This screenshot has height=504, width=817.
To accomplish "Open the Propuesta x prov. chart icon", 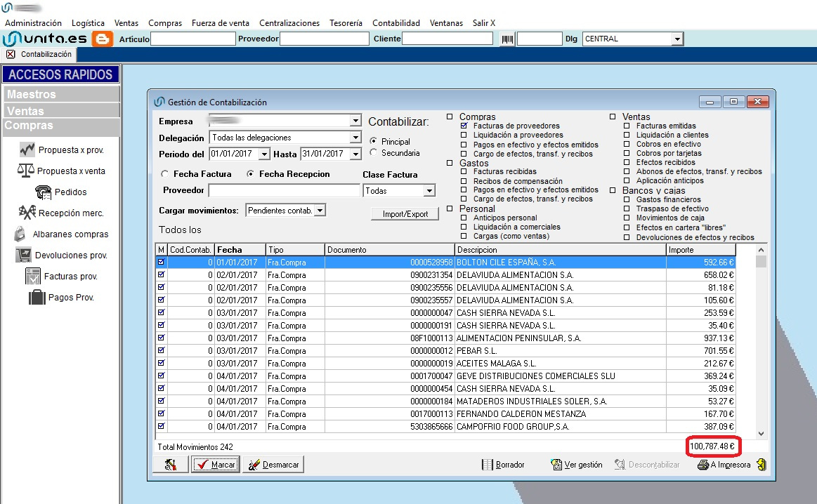I will click(27, 150).
